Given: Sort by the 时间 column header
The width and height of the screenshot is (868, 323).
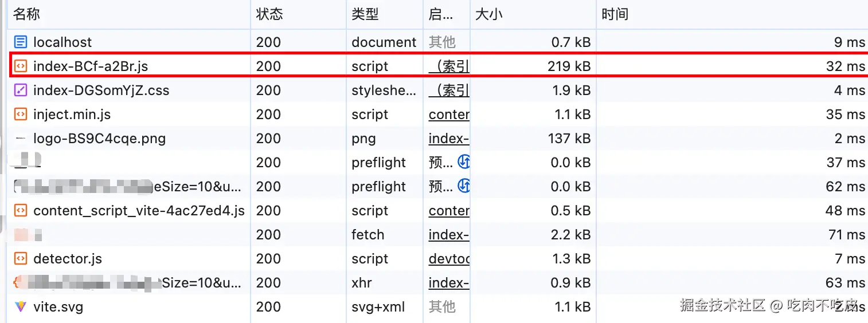Looking at the screenshot, I should pyautogui.click(x=615, y=14).
